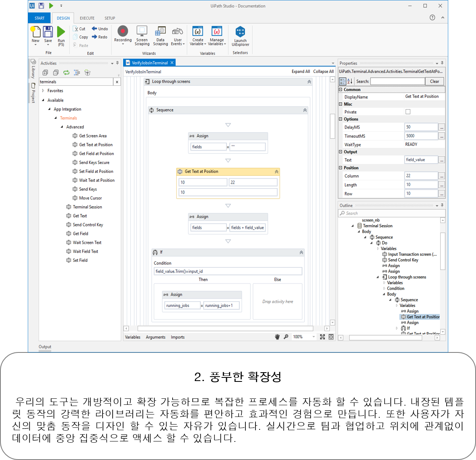The width and height of the screenshot is (476, 460).
Task: Select Move Cursor activity
Action: point(87,198)
